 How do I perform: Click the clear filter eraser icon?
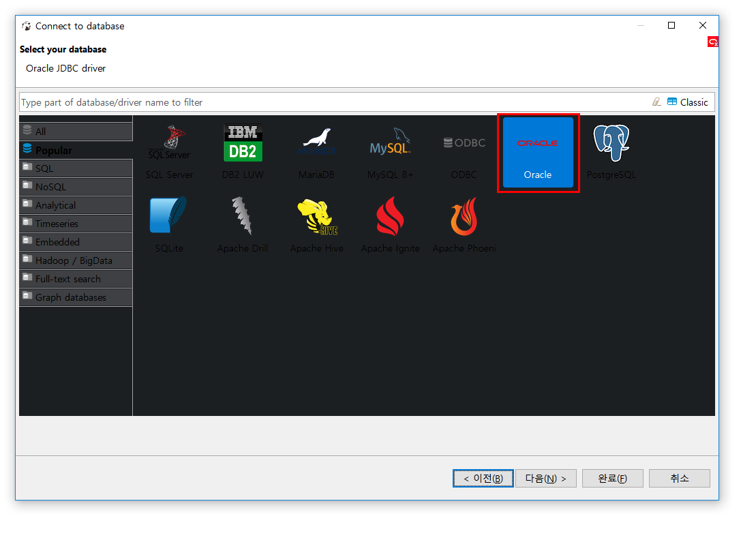(656, 102)
